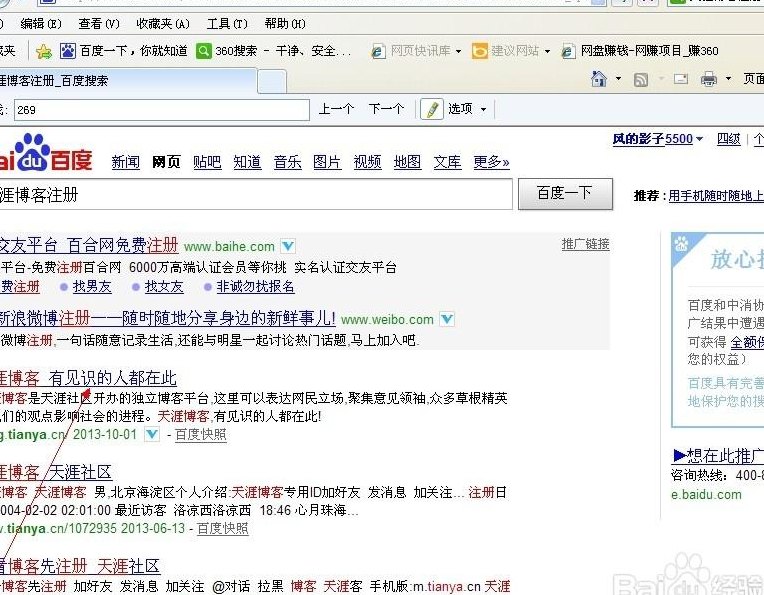Image resolution: width=764 pixels, height=595 pixels.
Task: Open the 选项 dropdown in find bar
Action: [x=467, y=109]
